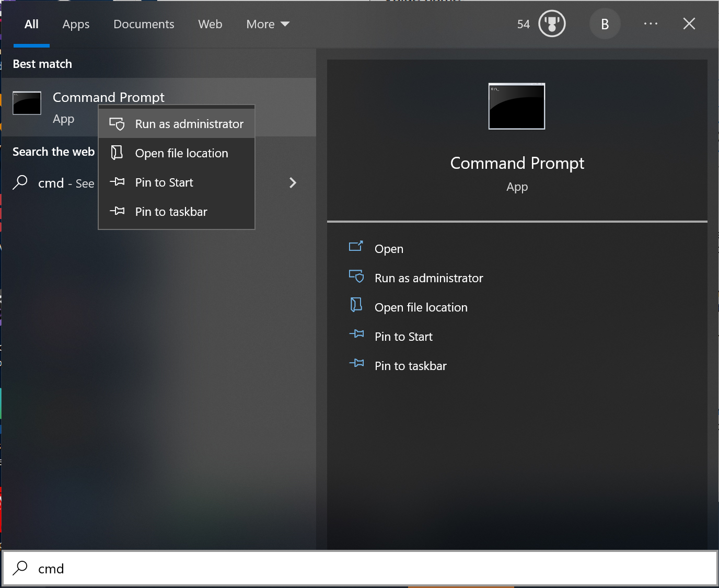719x588 pixels.
Task: Close the search panel
Action: (689, 24)
